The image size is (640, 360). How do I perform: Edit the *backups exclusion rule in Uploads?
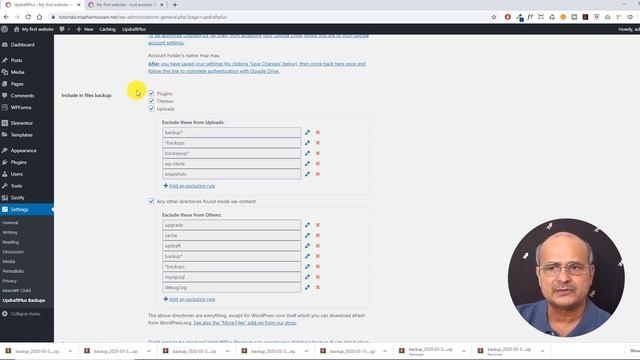point(307,143)
